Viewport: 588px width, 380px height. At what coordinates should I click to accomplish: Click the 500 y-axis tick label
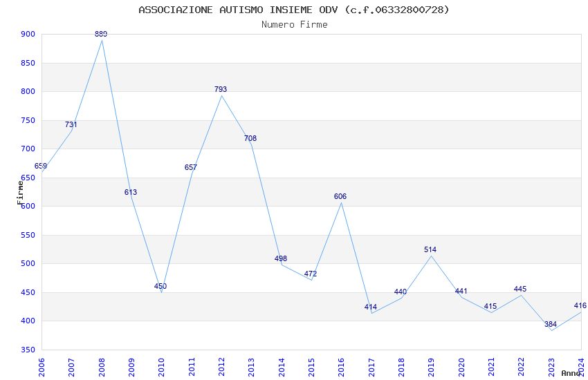(28, 263)
